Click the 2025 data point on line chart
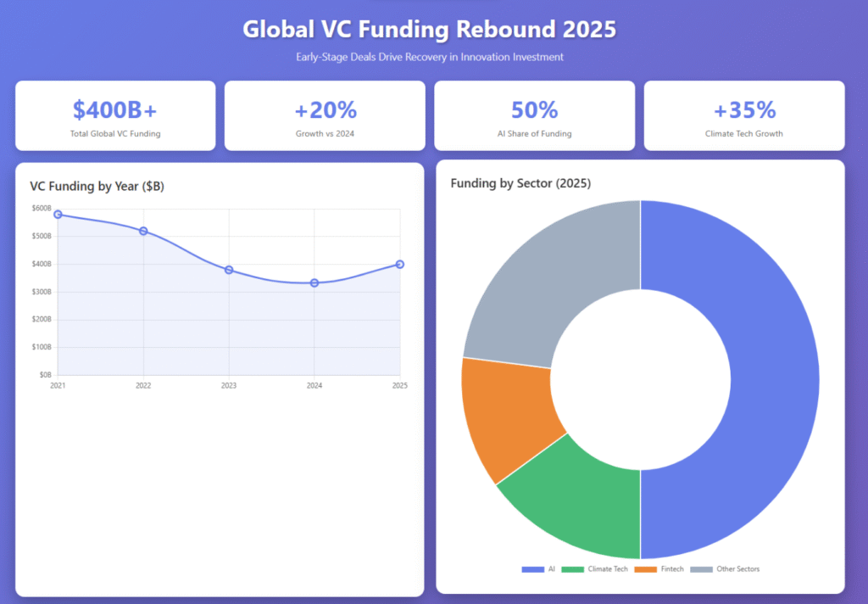The image size is (868, 604). pos(399,264)
